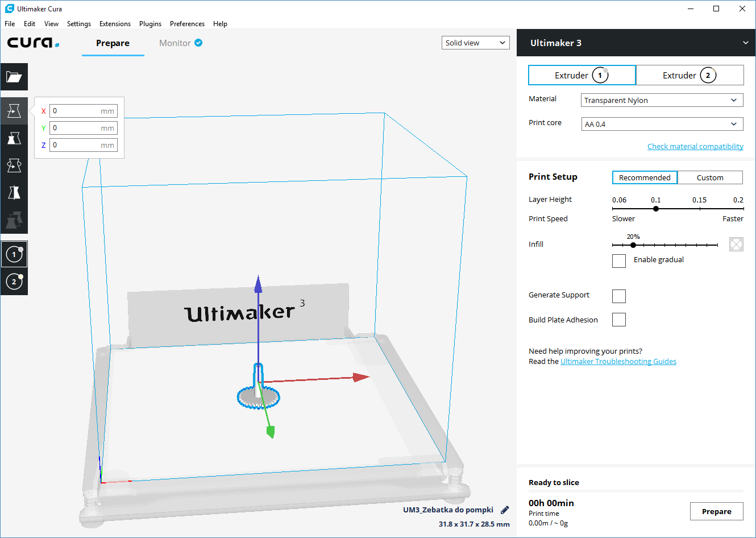Click the Slower print speed label
Viewport: 756px width, 538px height.
pyautogui.click(x=624, y=218)
